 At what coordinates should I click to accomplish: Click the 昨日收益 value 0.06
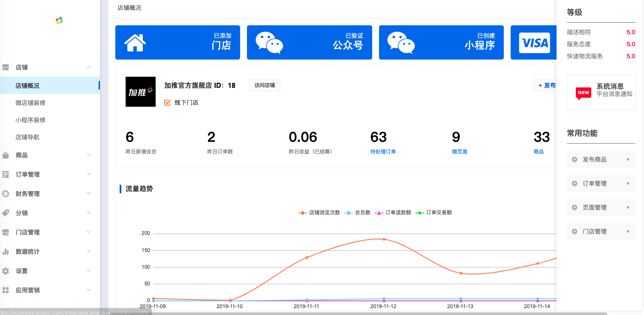303,137
